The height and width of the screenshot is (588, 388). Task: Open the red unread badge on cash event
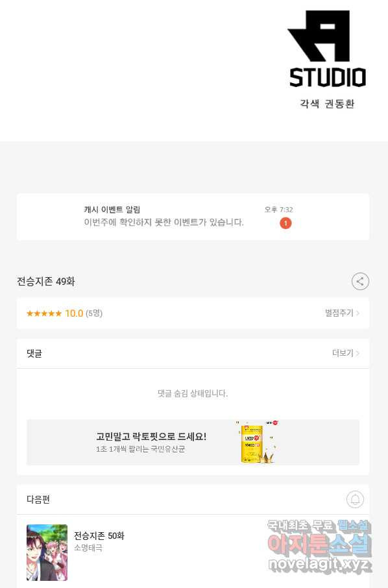point(285,223)
